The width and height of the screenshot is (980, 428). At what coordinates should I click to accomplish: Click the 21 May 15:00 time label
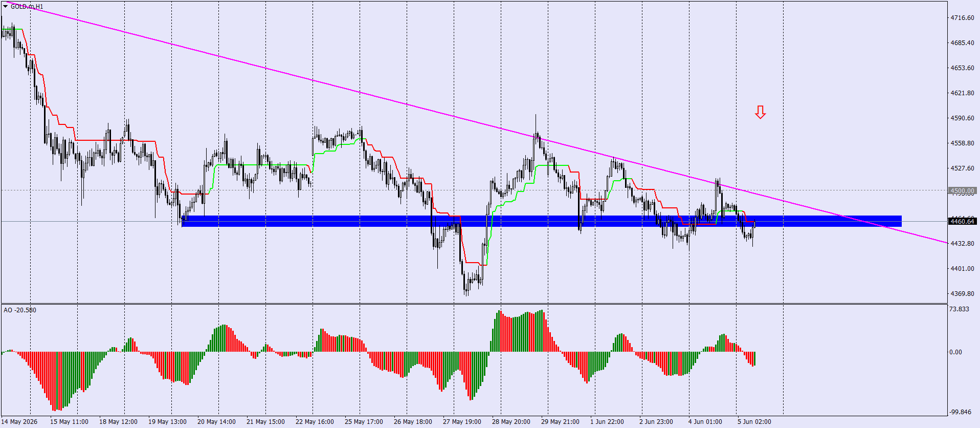[x=265, y=422]
